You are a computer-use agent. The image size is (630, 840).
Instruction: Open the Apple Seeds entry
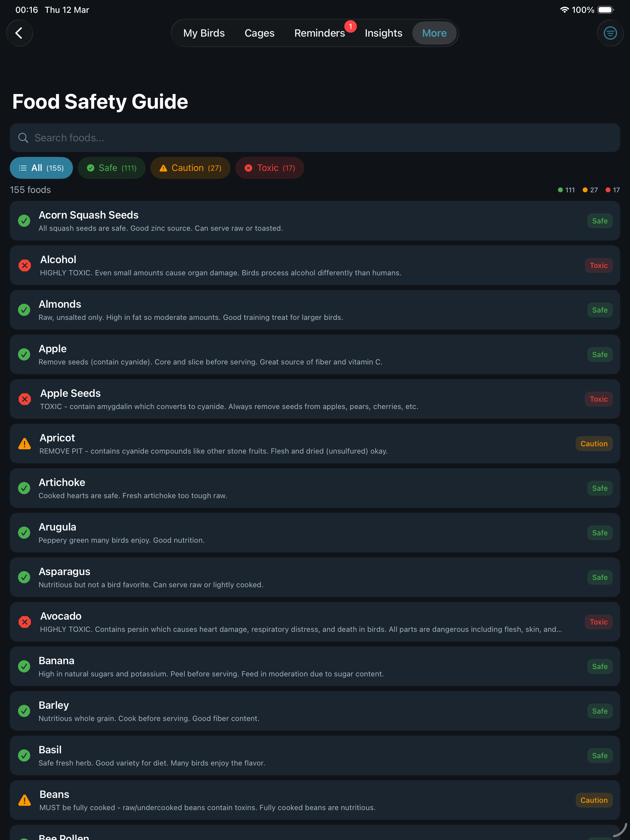[315, 399]
